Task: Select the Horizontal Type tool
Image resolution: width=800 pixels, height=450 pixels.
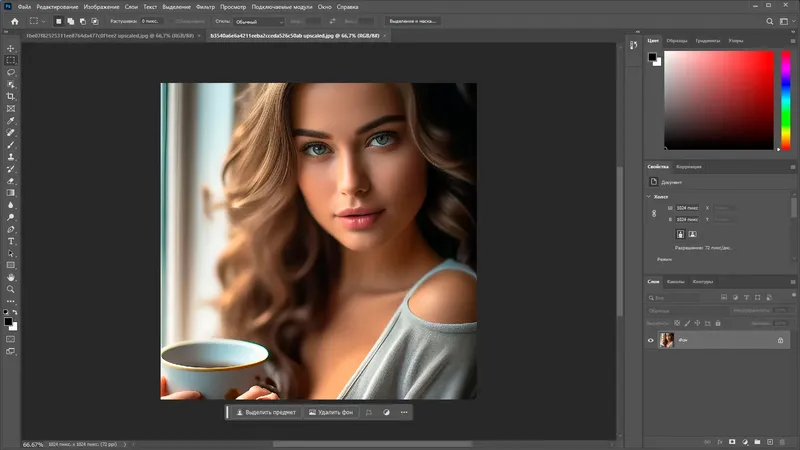Action: [11, 241]
